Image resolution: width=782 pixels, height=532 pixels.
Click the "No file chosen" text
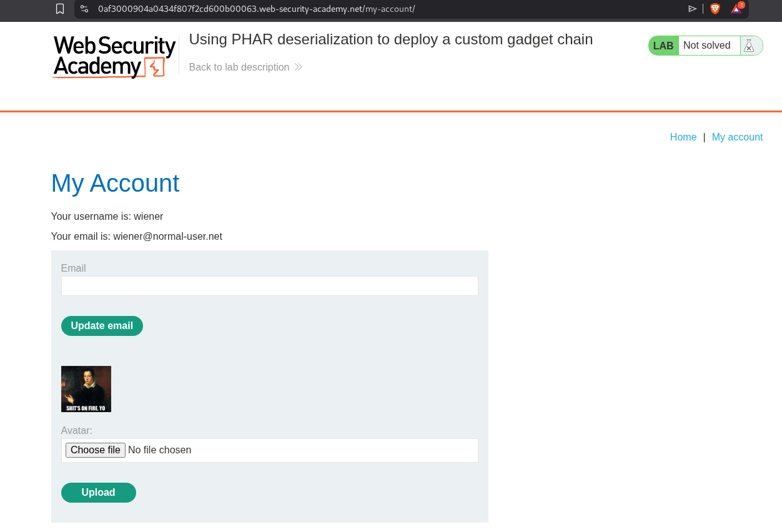pos(159,450)
